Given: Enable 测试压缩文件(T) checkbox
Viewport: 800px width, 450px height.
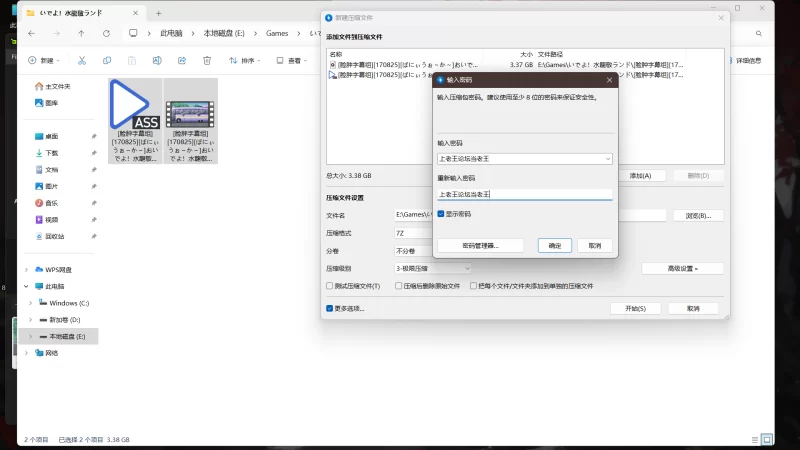Looking at the screenshot, I should [330, 286].
